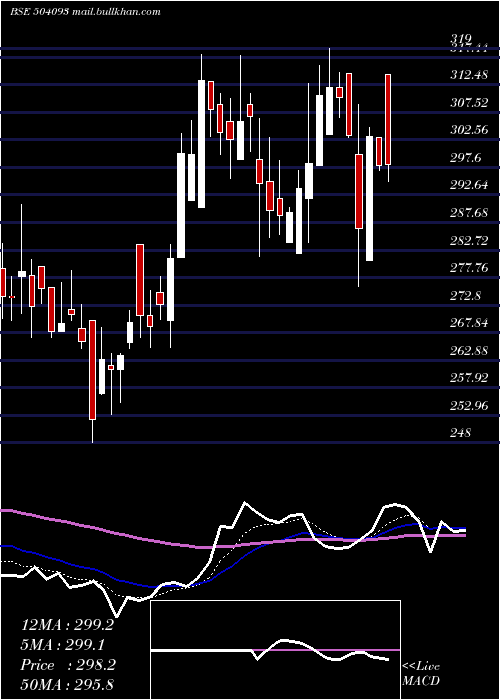Open the MACD inset chart panel

pos(275,650)
